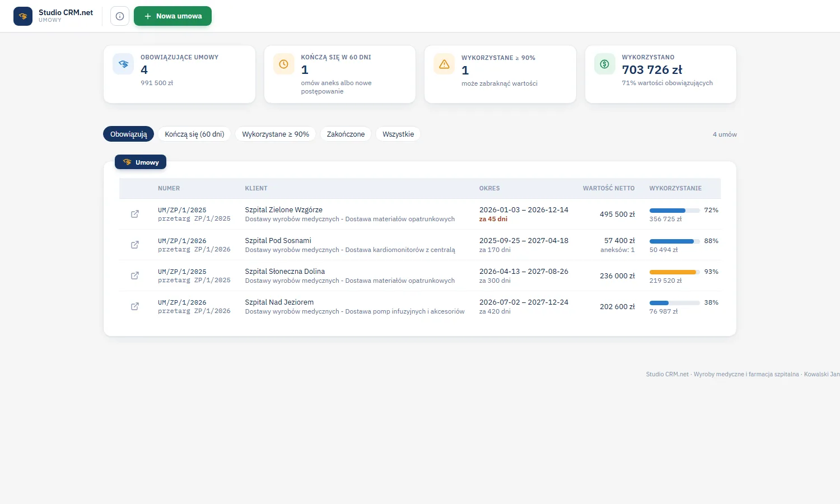Click the dollar coin icon in Wykorzystano card
Image resolution: width=840 pixels, height=504 pixels.
(604, 64)
